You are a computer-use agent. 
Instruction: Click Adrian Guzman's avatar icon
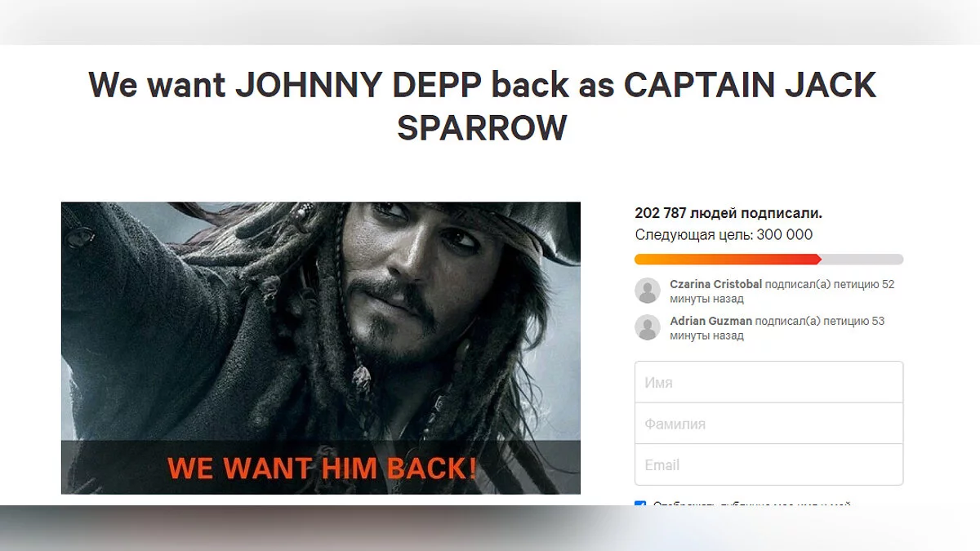[x=648, y=327]
